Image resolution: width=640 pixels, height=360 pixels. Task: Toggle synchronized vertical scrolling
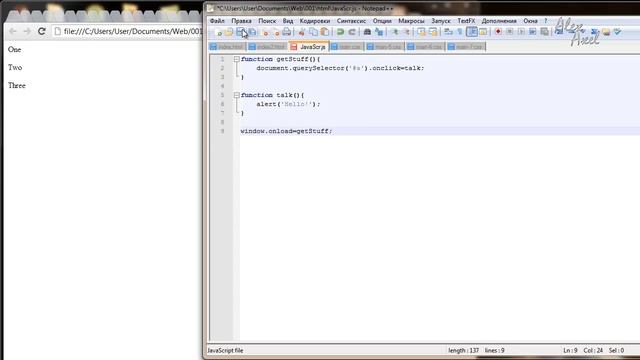(x=421, y=32)
